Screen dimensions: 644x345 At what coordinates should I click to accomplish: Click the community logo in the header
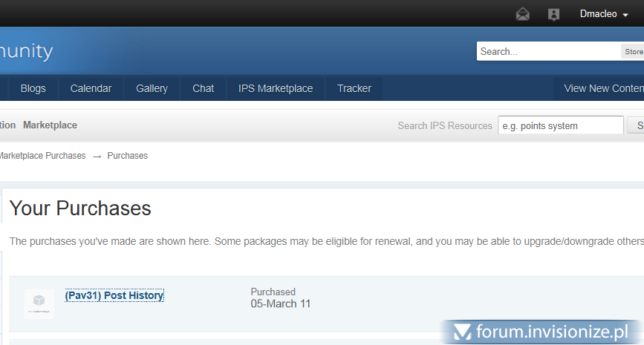pos(26,51)
